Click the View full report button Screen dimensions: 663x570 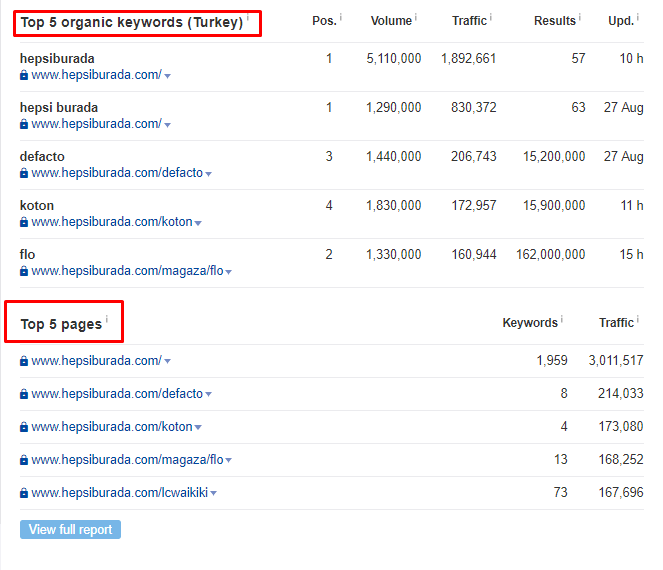70,529
